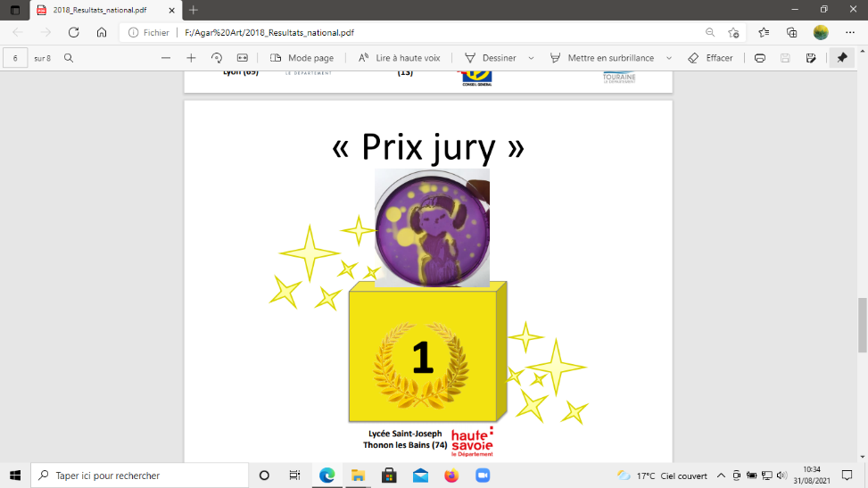Switch to Mode page view
Screen dimensions: 868x488
click(302, 58)
